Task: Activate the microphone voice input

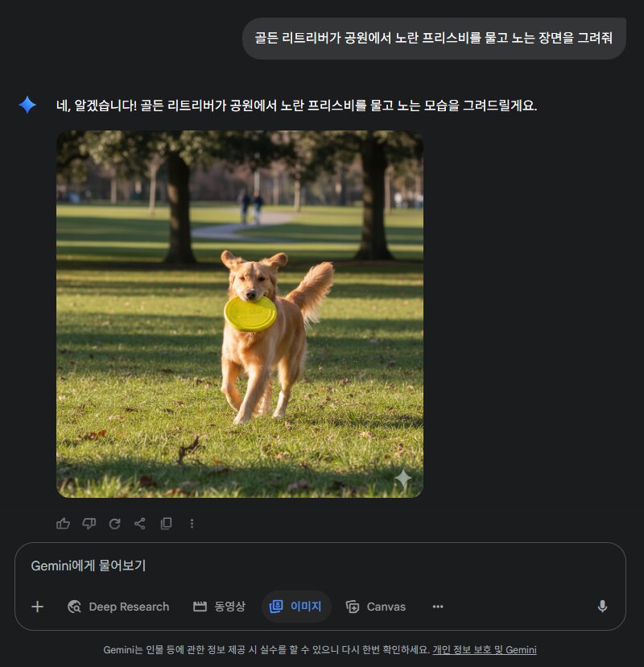Action: click(x=602, y=607)
